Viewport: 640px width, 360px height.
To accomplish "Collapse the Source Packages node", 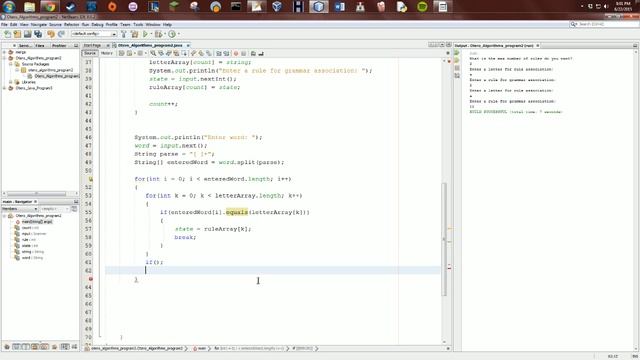I will pos(11,64).
